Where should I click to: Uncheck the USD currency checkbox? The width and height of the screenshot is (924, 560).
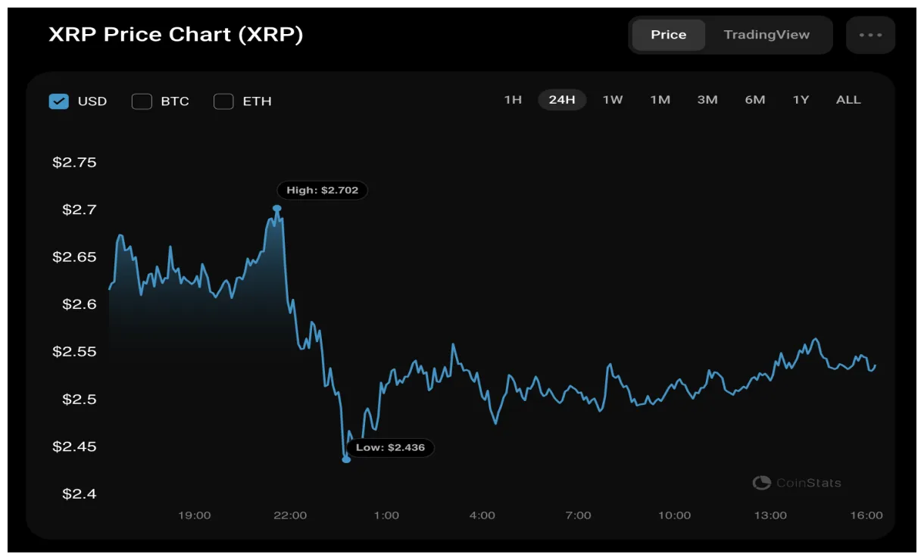point(59,101)
